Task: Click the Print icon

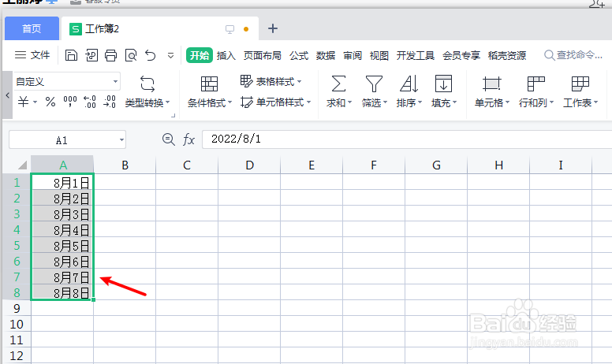Action: click(111, 55)
